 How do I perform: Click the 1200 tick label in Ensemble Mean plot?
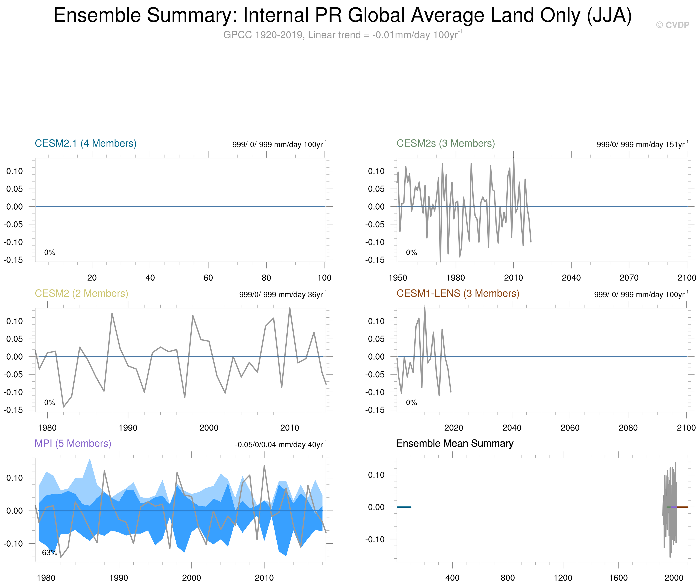[x=563, y=578]
